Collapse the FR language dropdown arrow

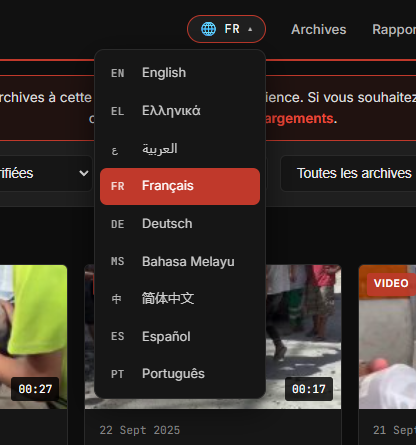(250, 29)
